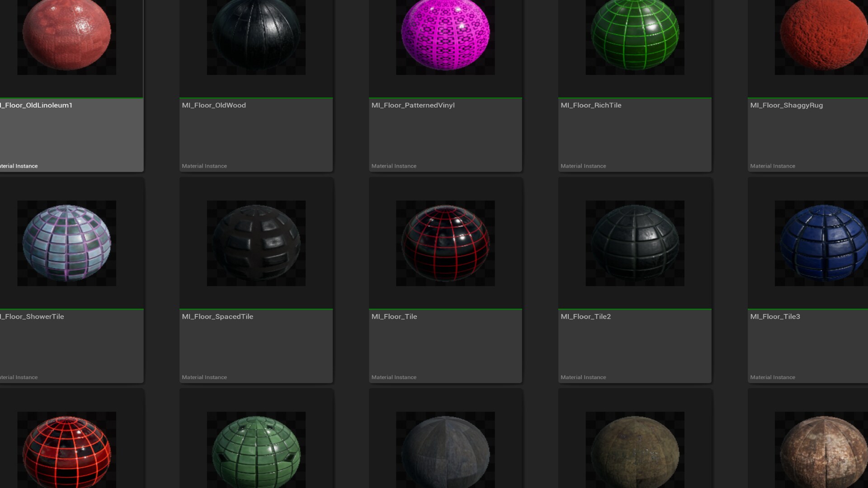Click Material Instance text under MI_Floor_PatternedVinyl
Screen dimensions: 868x488
(x=394, y=166)
